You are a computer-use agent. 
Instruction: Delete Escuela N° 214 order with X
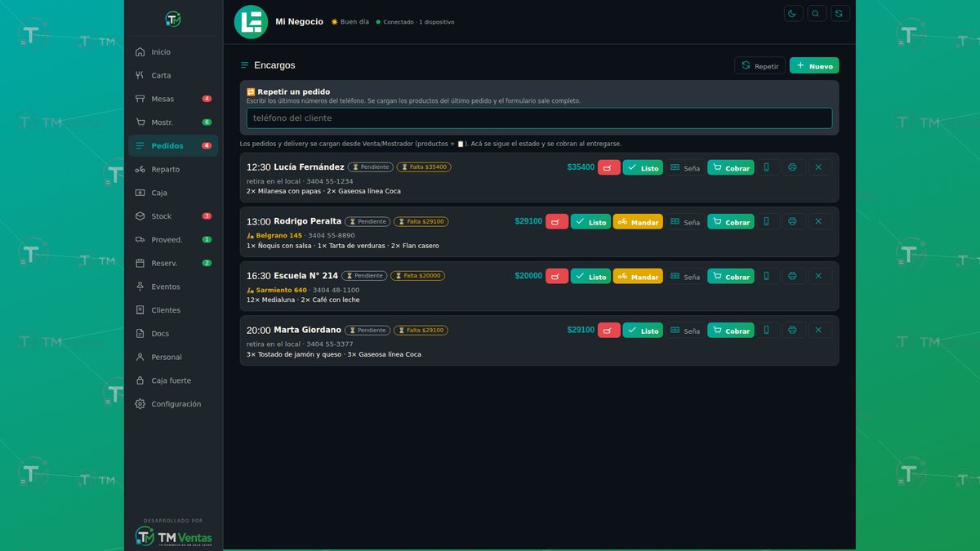(x=820, y=276)
